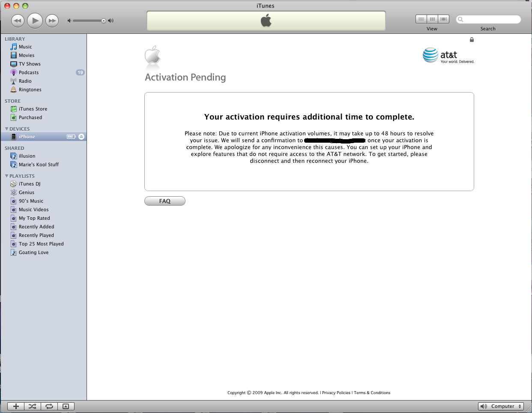Open the Computer speaker output dropdown
The image size is (532, 413).
pos(501,406)
